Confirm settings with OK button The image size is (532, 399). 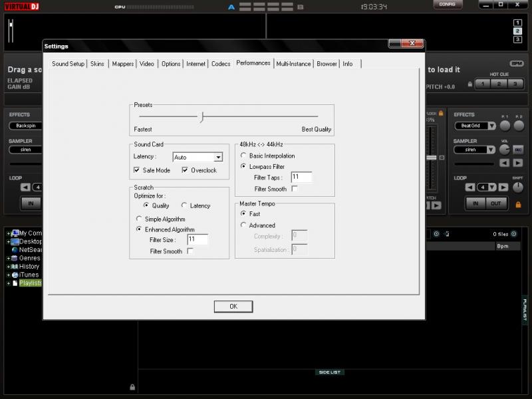coord(233,307)
